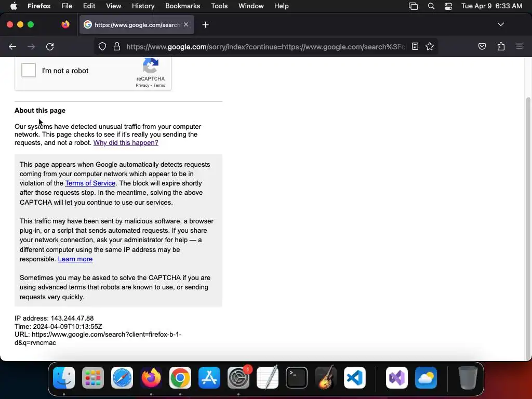This screenshot has height=399, width=532.
Task: Follow the Learn more link
Action: (x=75, y=259)
